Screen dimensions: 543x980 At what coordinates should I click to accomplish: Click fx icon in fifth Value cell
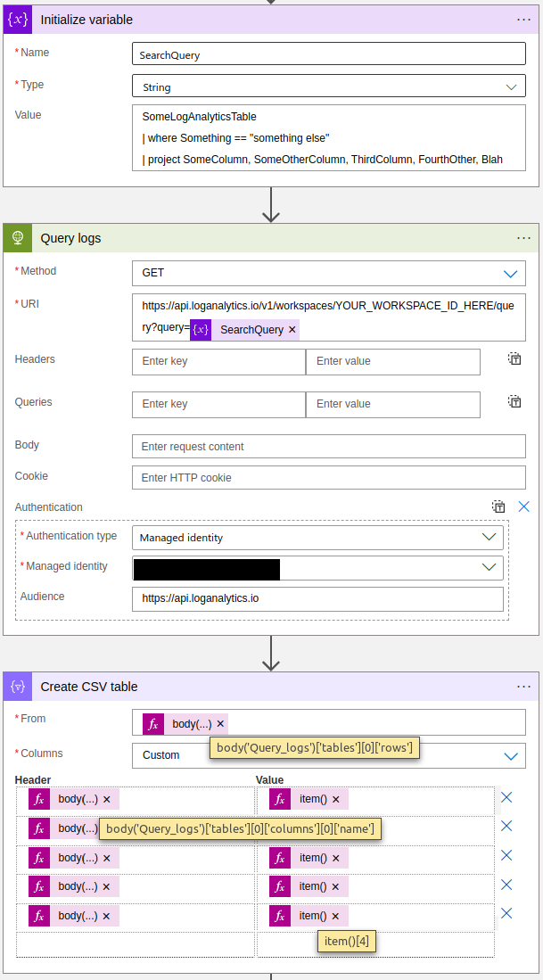280,916
